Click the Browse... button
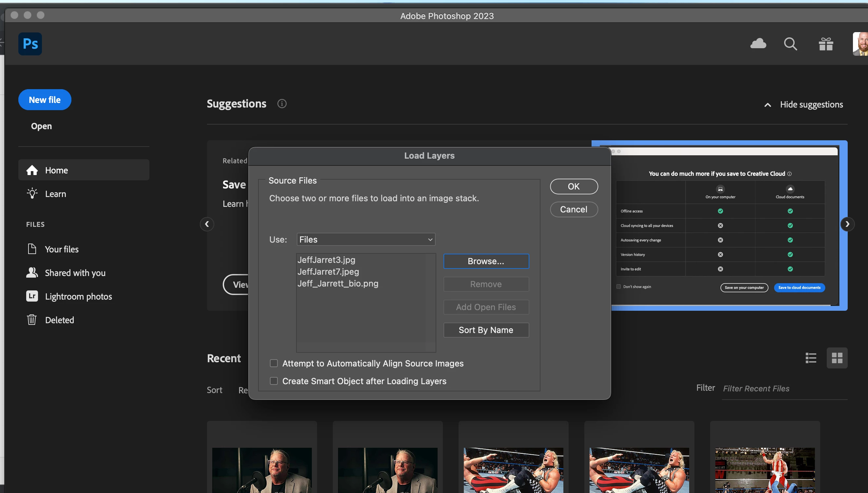This screenshot has height=493, width=868. pos(486,261)
